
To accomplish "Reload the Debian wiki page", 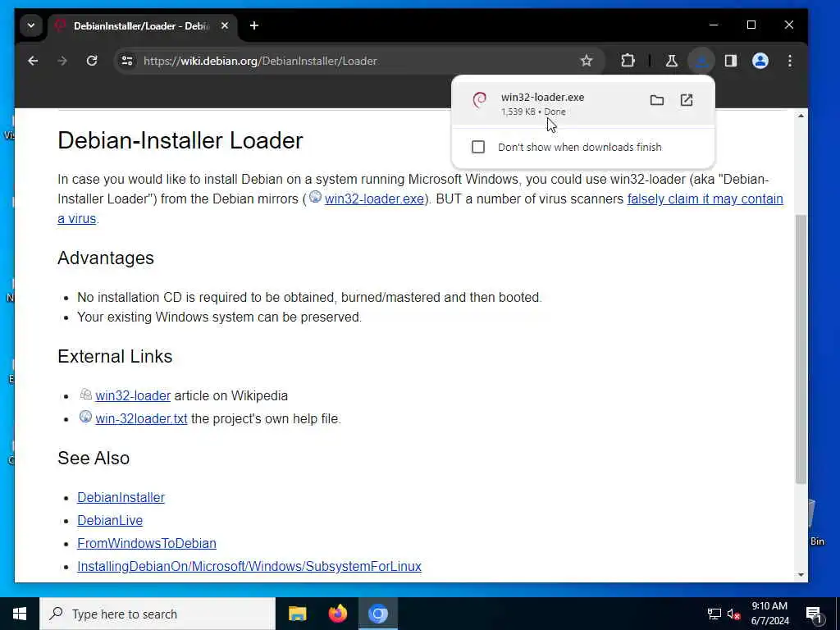I will click(x=92, y=61).
